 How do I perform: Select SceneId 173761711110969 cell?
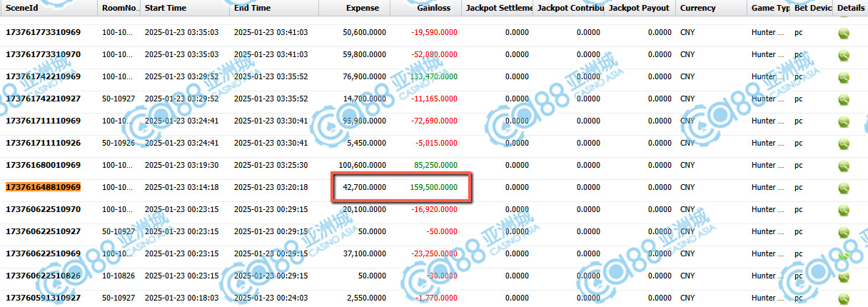43,121
